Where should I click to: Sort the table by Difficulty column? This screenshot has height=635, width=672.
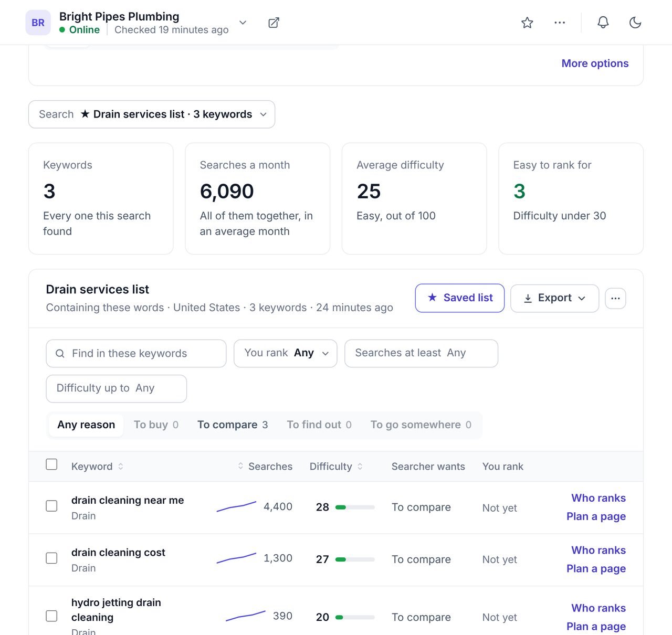[x=336, y=467]
